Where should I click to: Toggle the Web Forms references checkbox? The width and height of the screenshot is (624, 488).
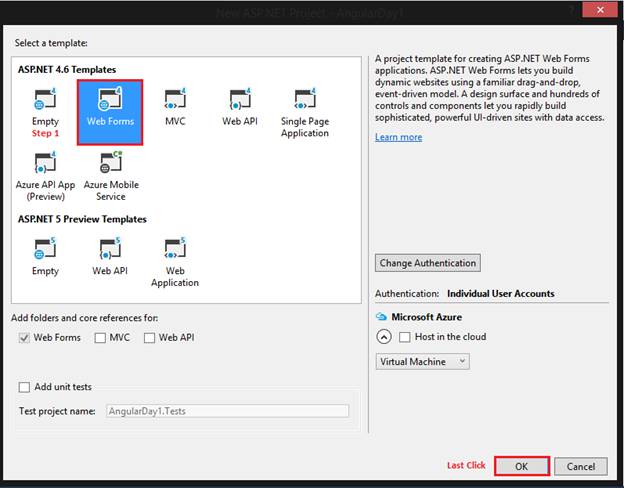pyautogui.click(x=24, y=338)
